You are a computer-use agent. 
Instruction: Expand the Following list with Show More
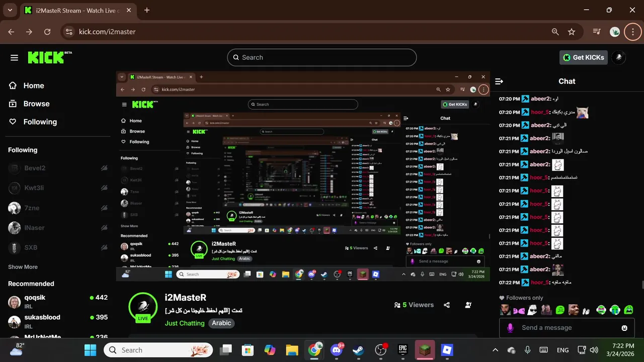point(23,267)
